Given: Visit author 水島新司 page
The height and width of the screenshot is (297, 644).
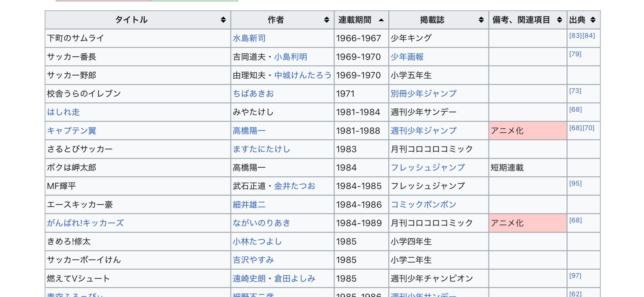Looking at the screenshot, I should pos(249,38).
